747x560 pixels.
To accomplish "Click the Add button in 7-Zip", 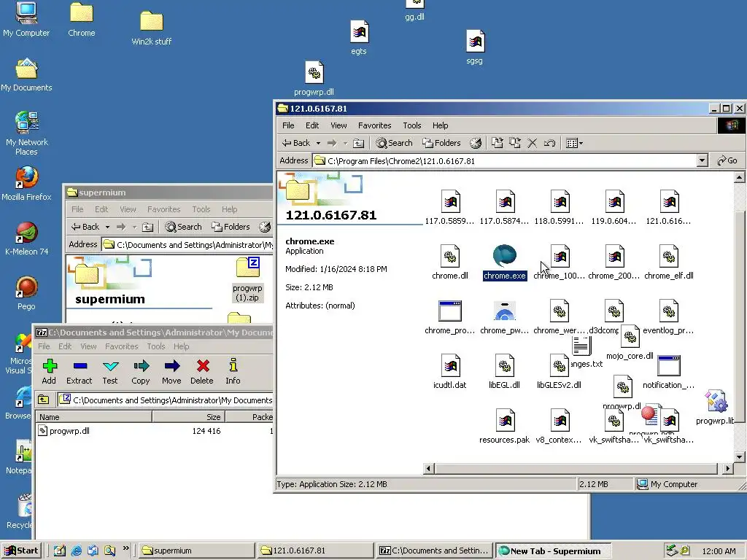I will pyautogui.click(x=49, y=371).
